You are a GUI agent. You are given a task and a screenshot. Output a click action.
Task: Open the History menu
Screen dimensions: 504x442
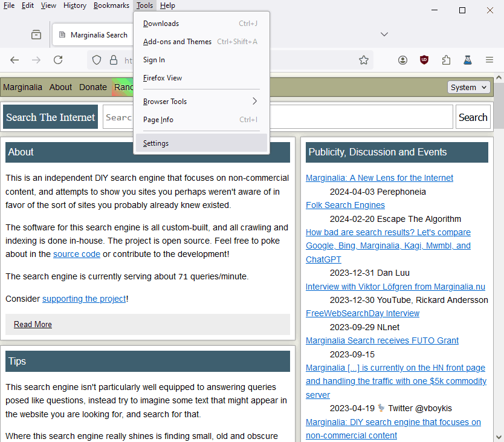point(75,5)
